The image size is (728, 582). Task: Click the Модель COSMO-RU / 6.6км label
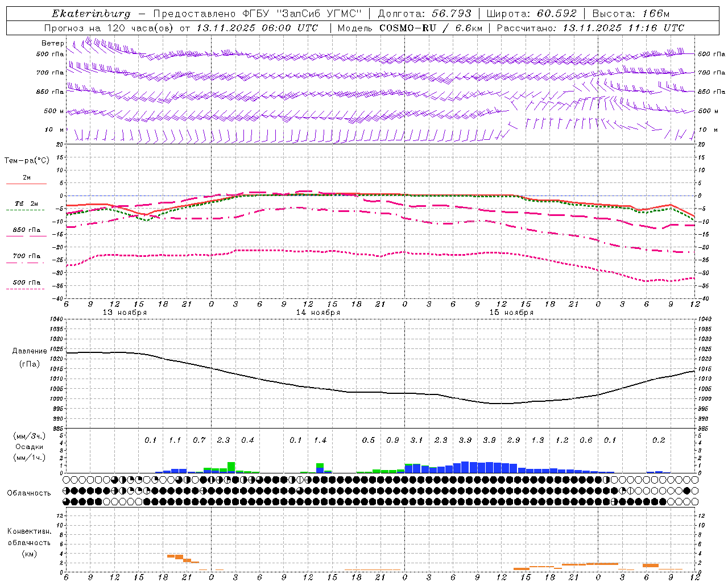409,28
